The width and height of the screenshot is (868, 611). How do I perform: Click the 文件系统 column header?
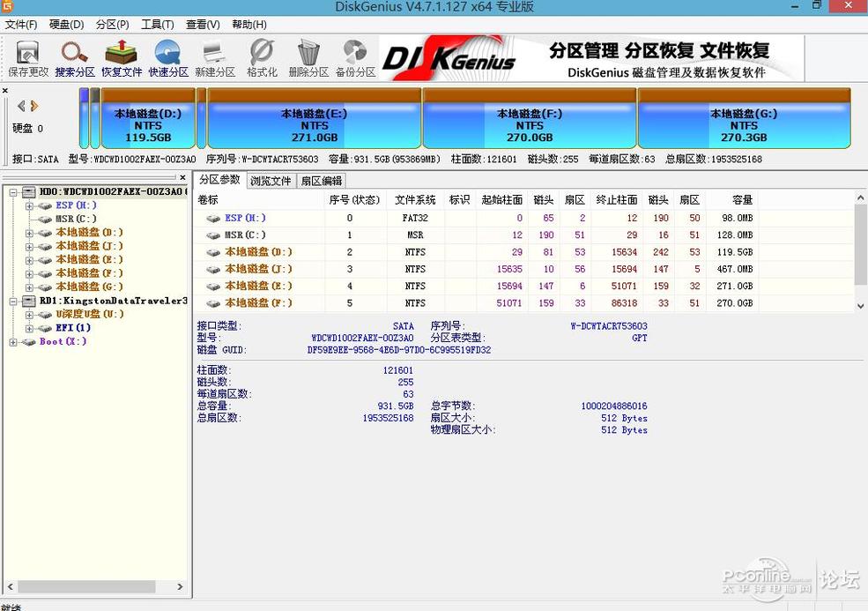[x=415, y=200]
